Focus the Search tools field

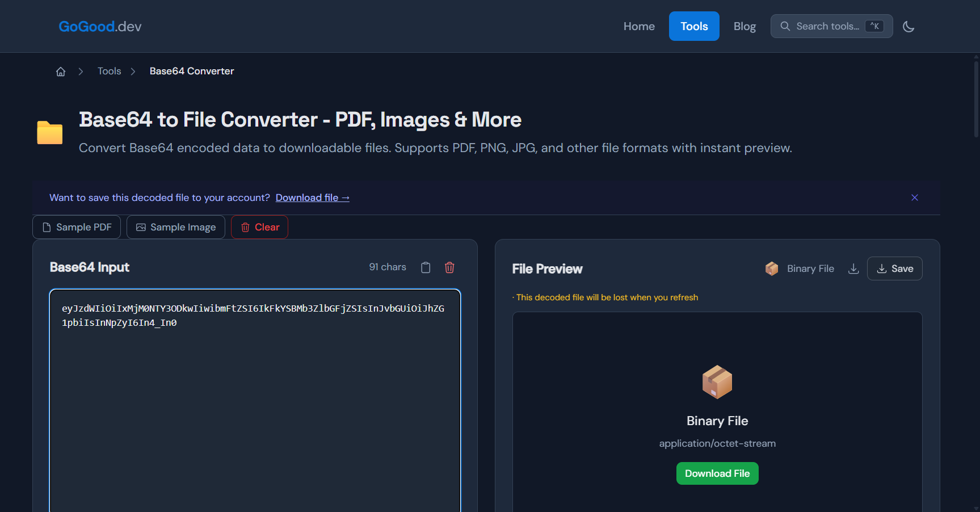pos(831,26)
